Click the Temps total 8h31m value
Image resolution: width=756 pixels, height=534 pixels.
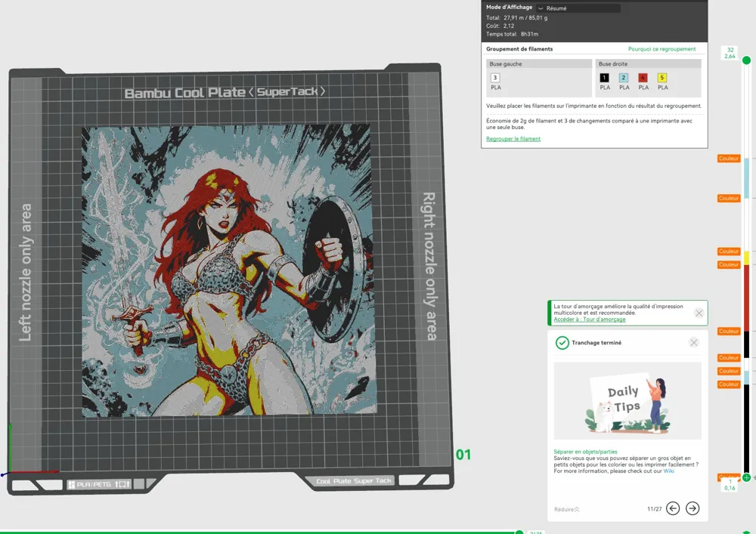tap(529, 34)
